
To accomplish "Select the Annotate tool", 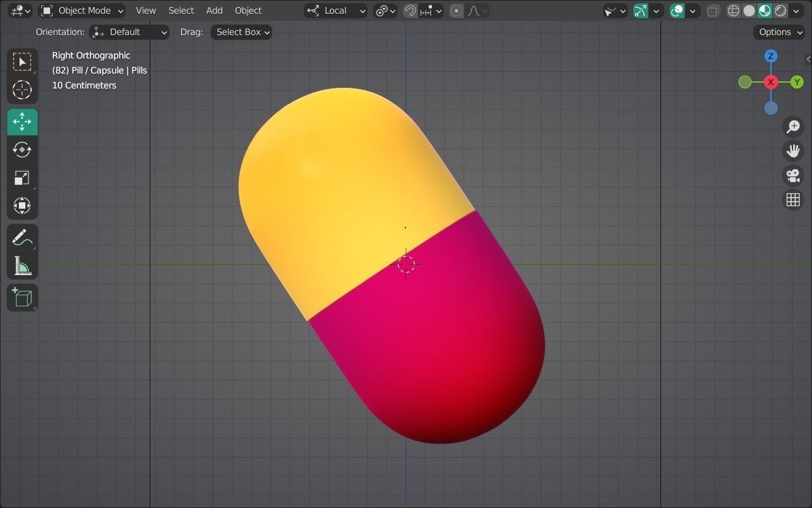I will 22,237.
